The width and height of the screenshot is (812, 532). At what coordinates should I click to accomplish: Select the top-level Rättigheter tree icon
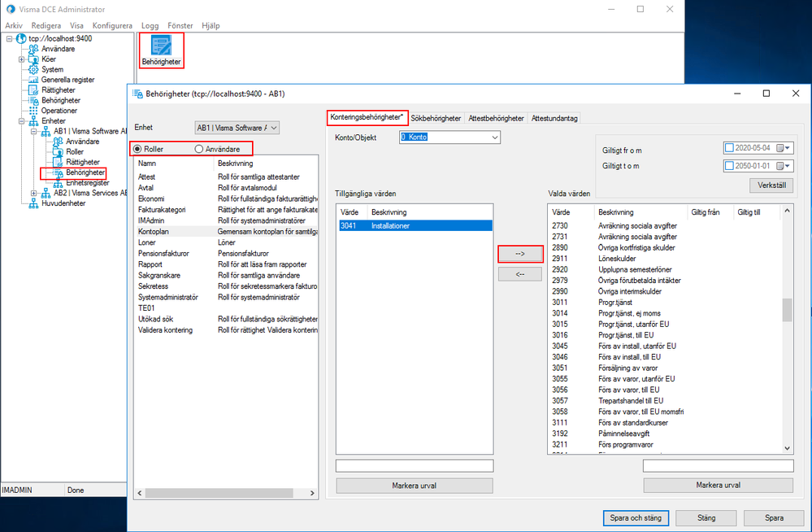33,90
